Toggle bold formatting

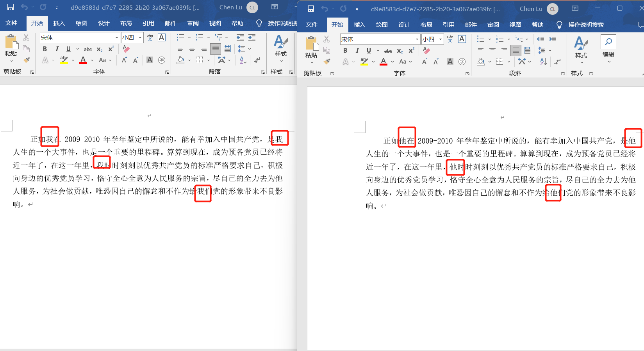click(x=45, y=49)
